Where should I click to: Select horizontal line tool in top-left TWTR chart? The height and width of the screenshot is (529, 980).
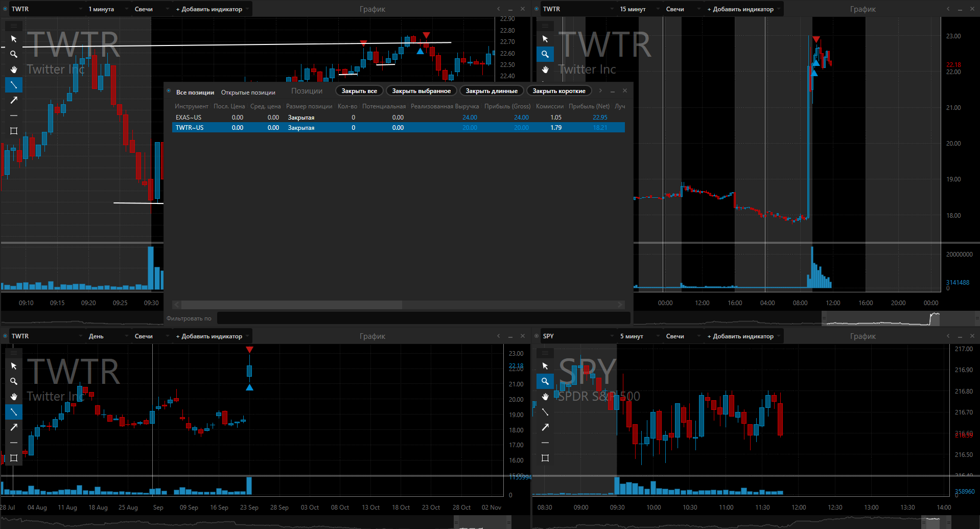[x=14, y=116]
